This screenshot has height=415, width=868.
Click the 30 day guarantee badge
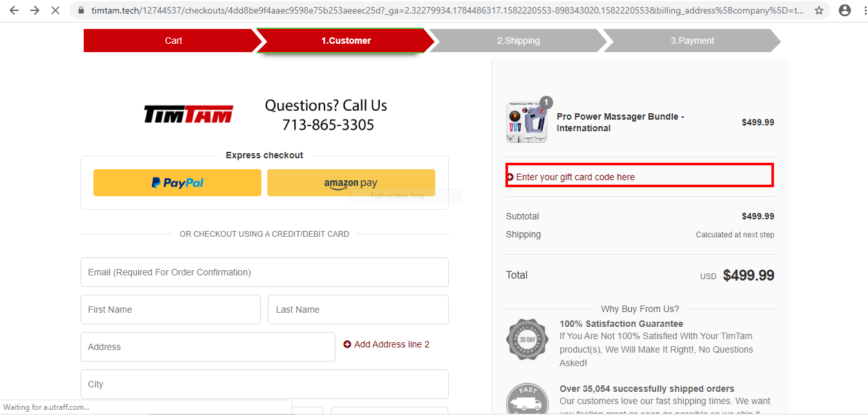coord(527,339)
